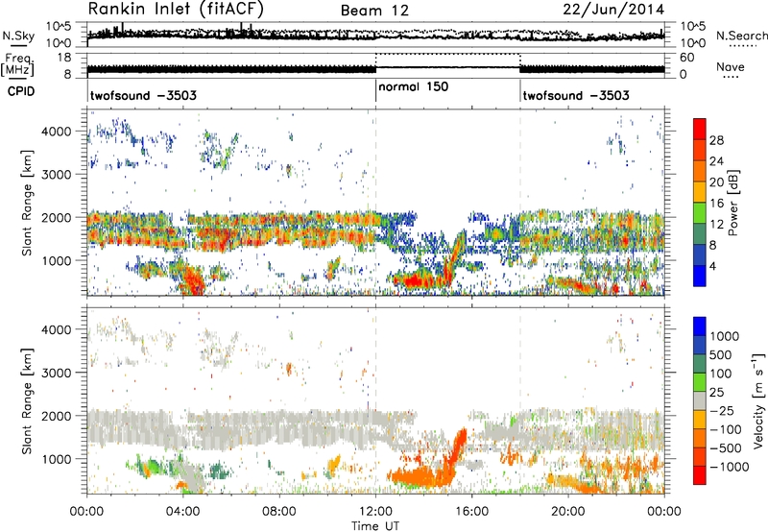Click the '08:00' time axis tick
Viewport: 768px width, 532px height.
click(x=279, y=512)
